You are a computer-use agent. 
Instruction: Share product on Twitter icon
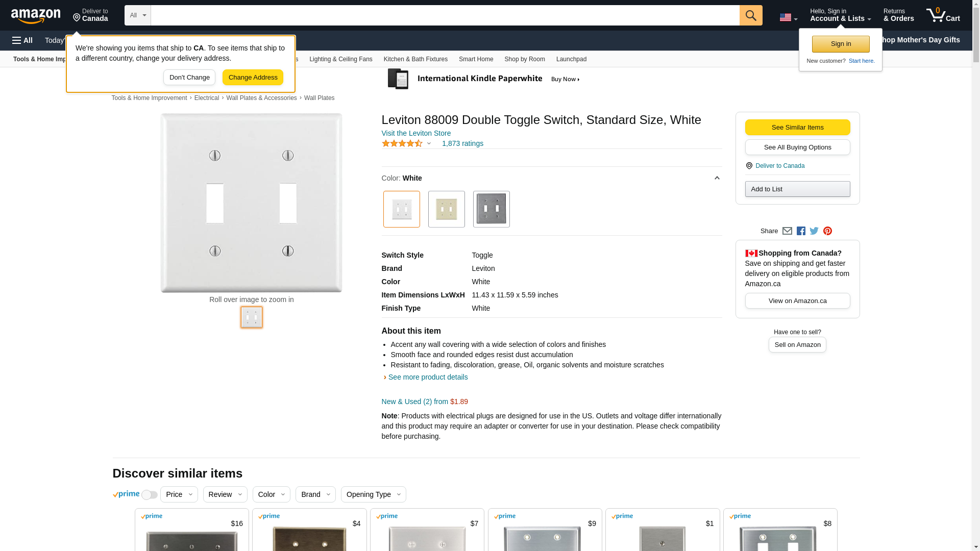814,231
